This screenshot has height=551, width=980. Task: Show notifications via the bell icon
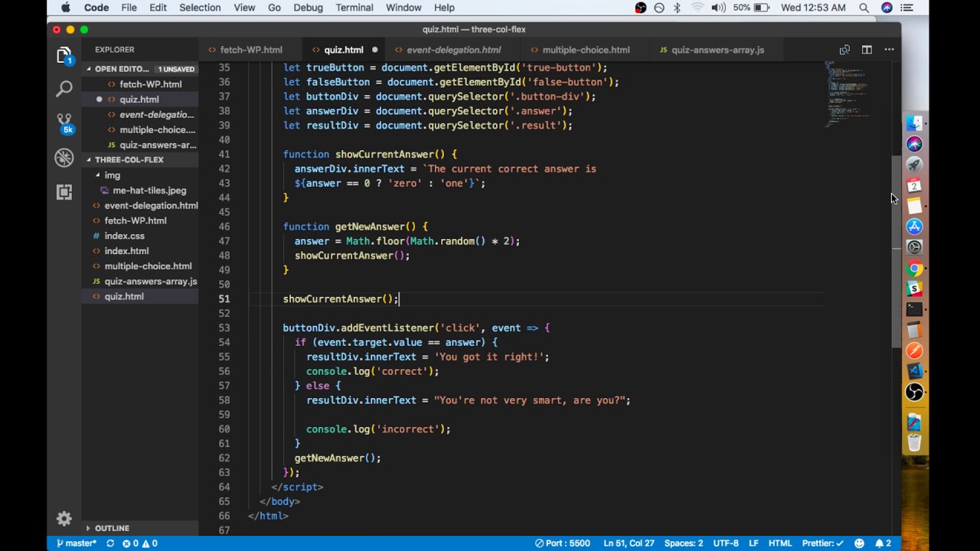tap(883, 543)
